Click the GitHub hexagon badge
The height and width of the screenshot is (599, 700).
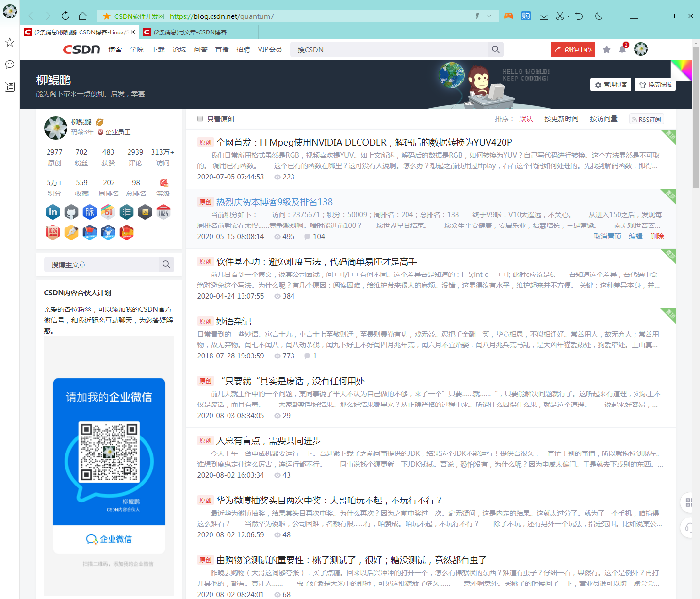71,212
